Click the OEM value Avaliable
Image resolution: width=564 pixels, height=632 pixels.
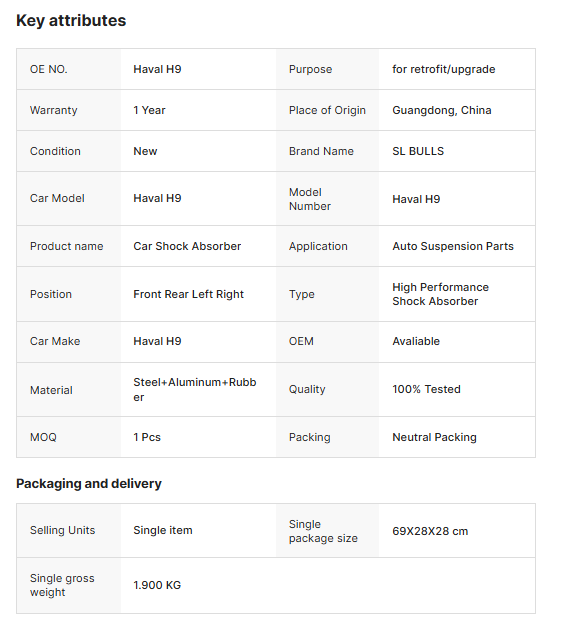pos(416,341)
